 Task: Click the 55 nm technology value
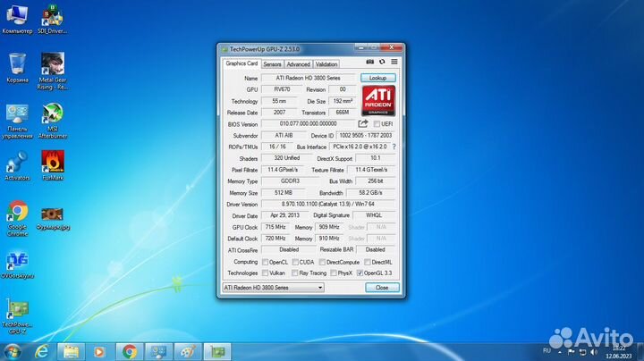pyautogui.click(x=279, y=101)
